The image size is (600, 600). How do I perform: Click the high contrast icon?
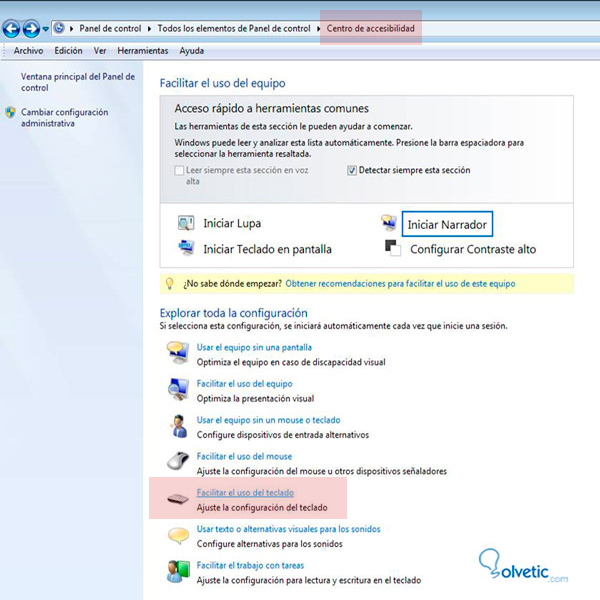tap(393, 248)
